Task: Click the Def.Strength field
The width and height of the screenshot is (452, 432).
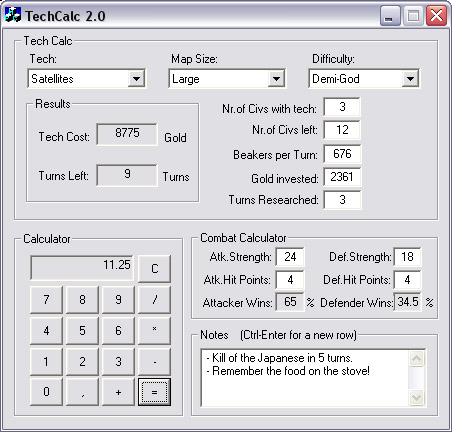Action: 407,257
